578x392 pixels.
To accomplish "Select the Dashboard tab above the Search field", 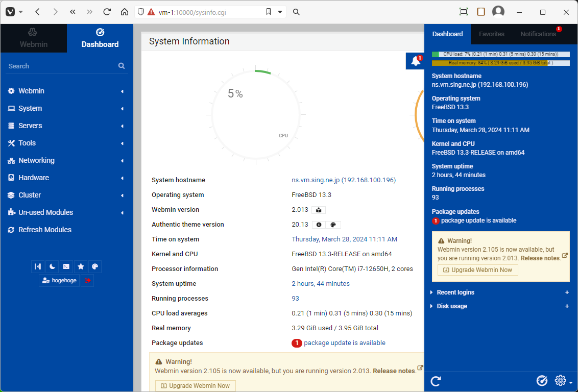I will [x=100, y=38].
